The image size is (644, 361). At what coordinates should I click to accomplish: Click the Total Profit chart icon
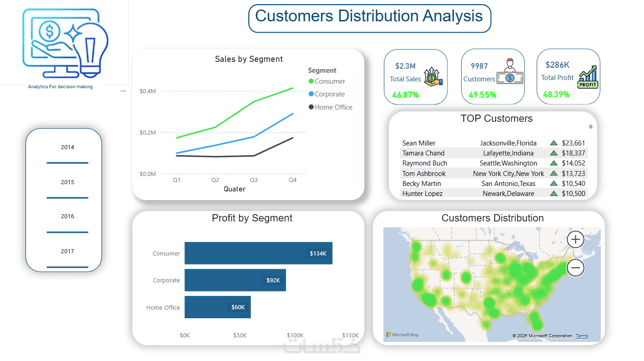pos(588,76)
